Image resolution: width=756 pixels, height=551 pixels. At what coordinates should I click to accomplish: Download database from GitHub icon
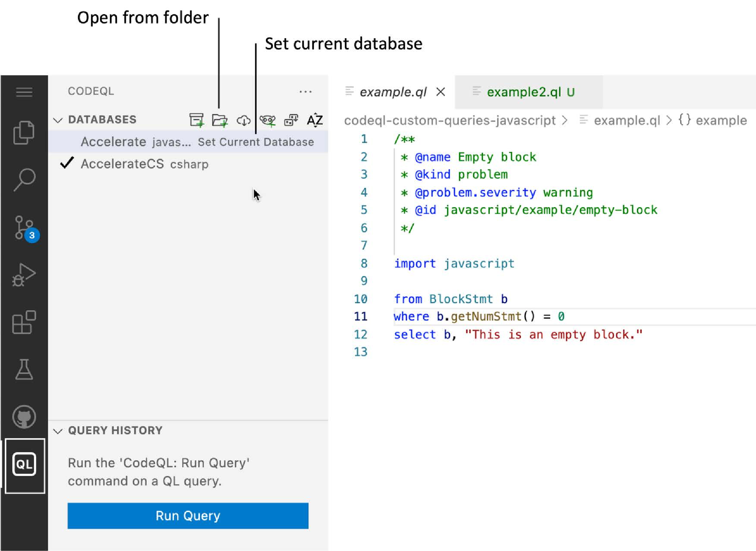point(268,120)
